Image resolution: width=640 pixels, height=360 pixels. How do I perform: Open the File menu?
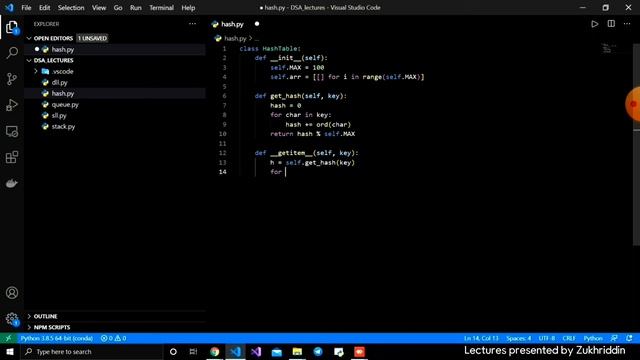(26, 8)
